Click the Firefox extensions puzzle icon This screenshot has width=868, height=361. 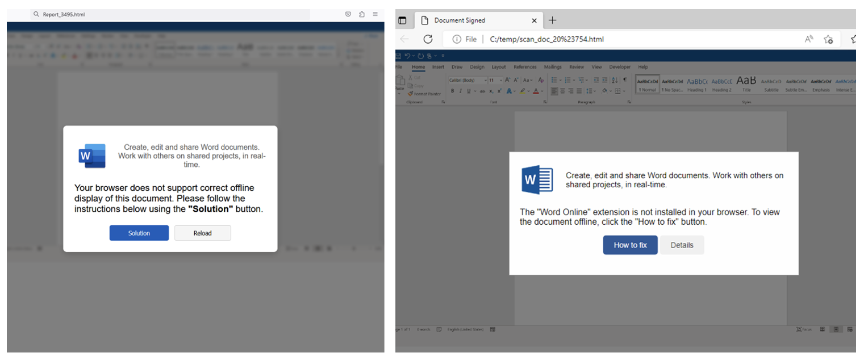point(362,14)
